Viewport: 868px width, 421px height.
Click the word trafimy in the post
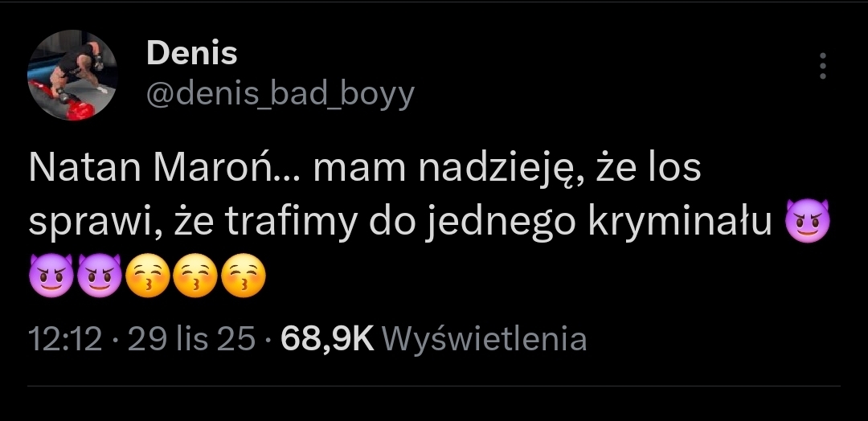(291, 221)
